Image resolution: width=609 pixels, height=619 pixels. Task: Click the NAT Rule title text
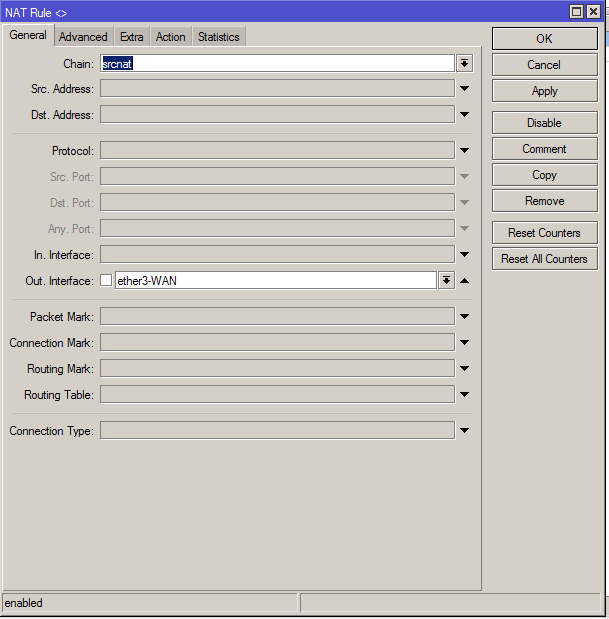click(36, 13)
